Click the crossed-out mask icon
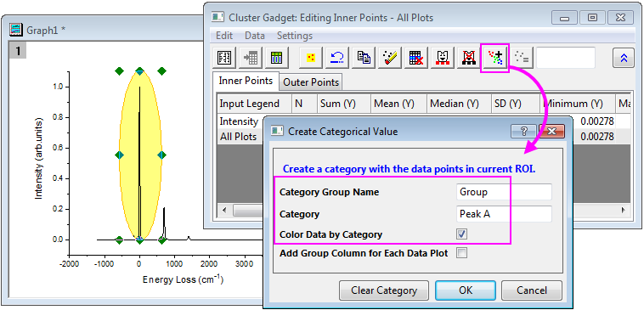The image size is (644, 310). (469, 59)
